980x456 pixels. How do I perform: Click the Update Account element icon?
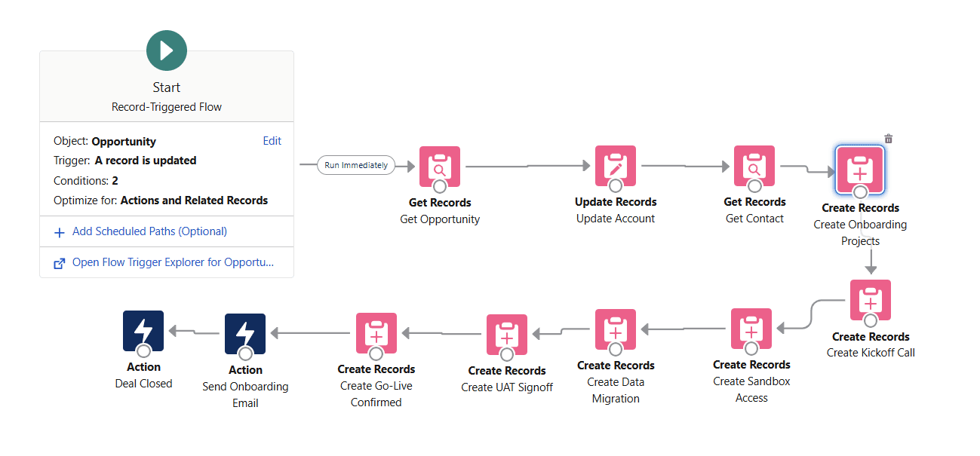616,166
